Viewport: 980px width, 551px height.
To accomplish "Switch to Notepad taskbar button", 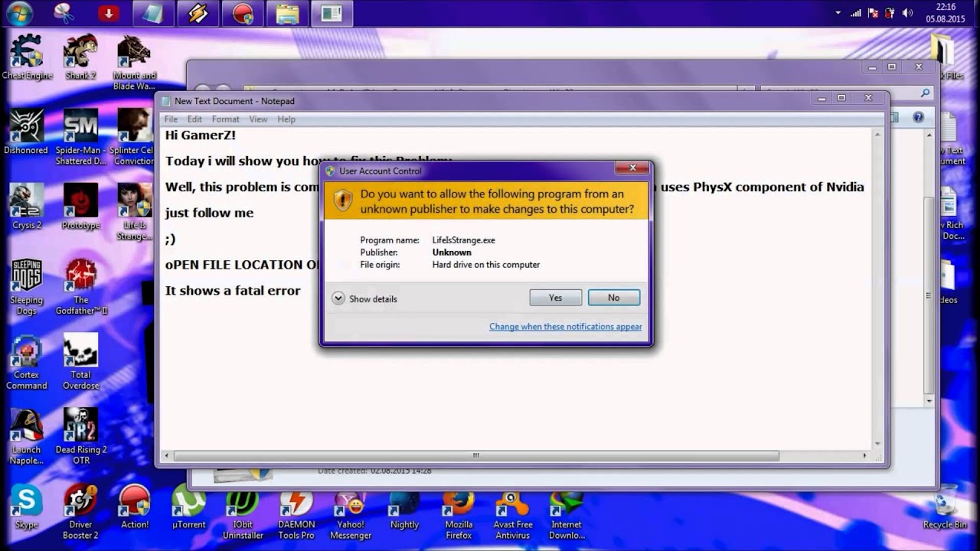I will [x=153, y=13].
